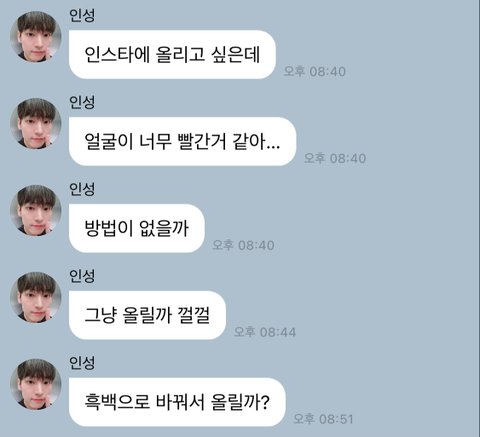
Task: Select the '흑백으로 바꿔서 올릴까?' message bubble
Action: (177, 402)
